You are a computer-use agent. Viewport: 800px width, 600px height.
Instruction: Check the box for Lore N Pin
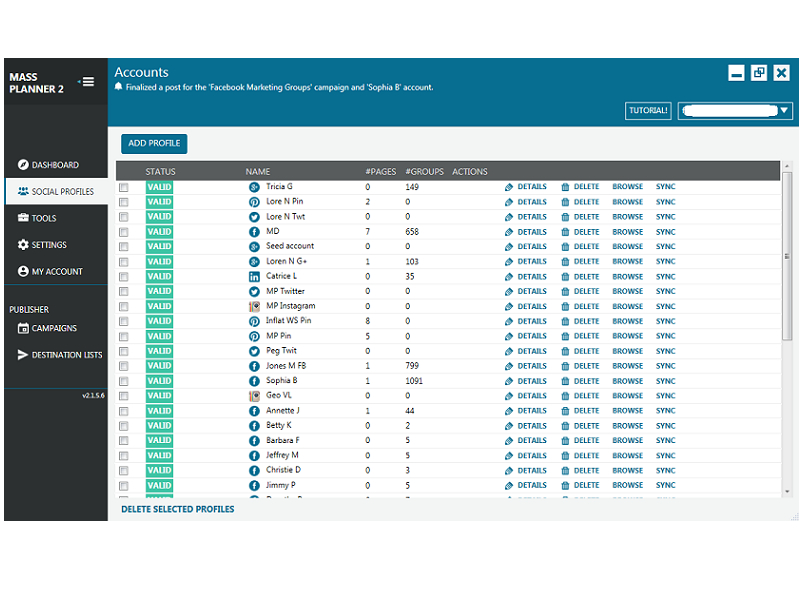click(123, 202)
